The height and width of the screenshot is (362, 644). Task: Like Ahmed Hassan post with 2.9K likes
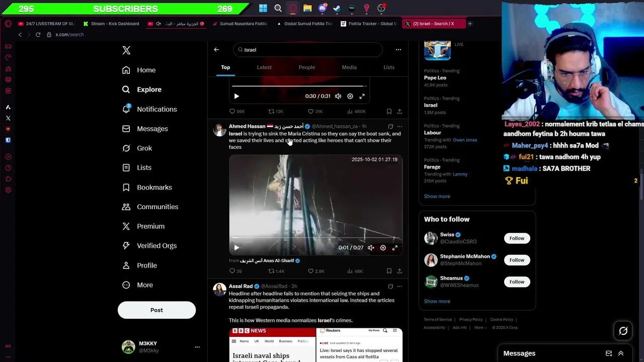[x=316, y=271]
